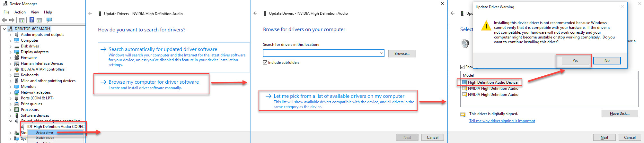Select High Definition Audio Device model

[493, 82]
